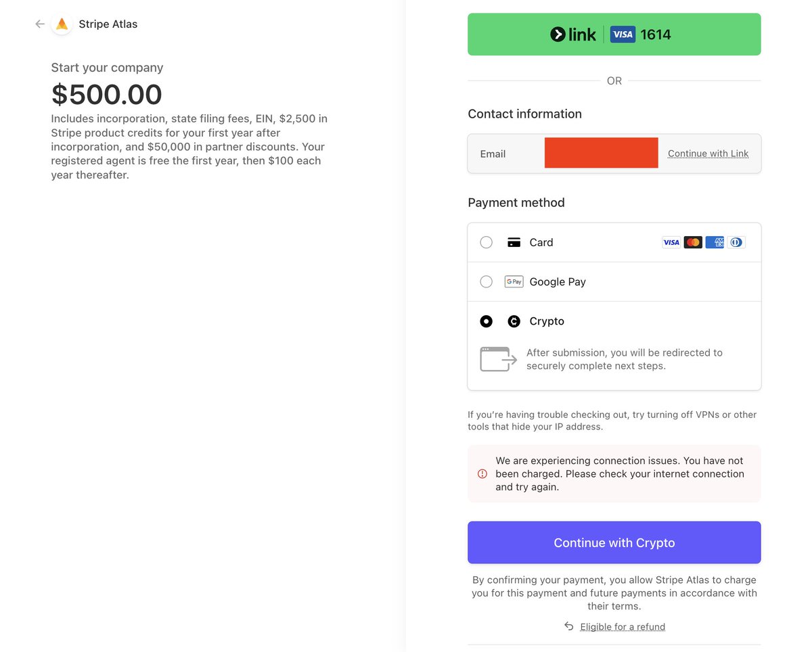Image resolution: width=812 pixels, height=652 pixels.
Task: Click the Email input field
Action: pos(601,154)
